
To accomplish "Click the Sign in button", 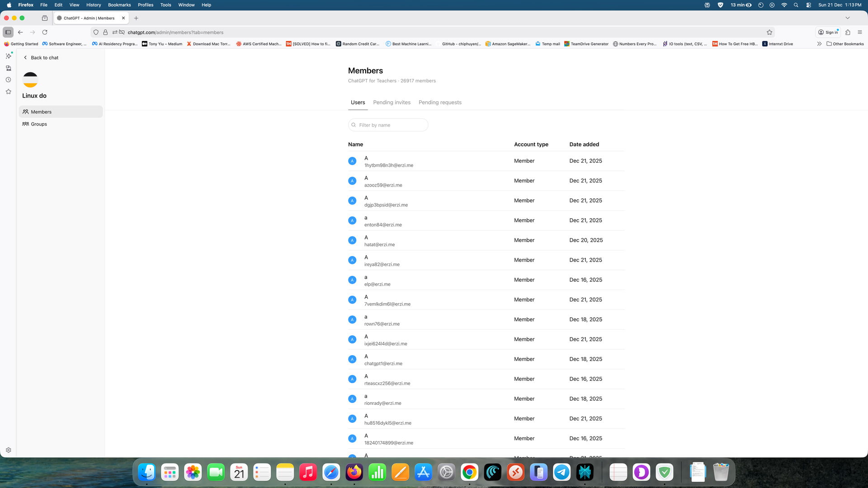I will tap(828, 32).
